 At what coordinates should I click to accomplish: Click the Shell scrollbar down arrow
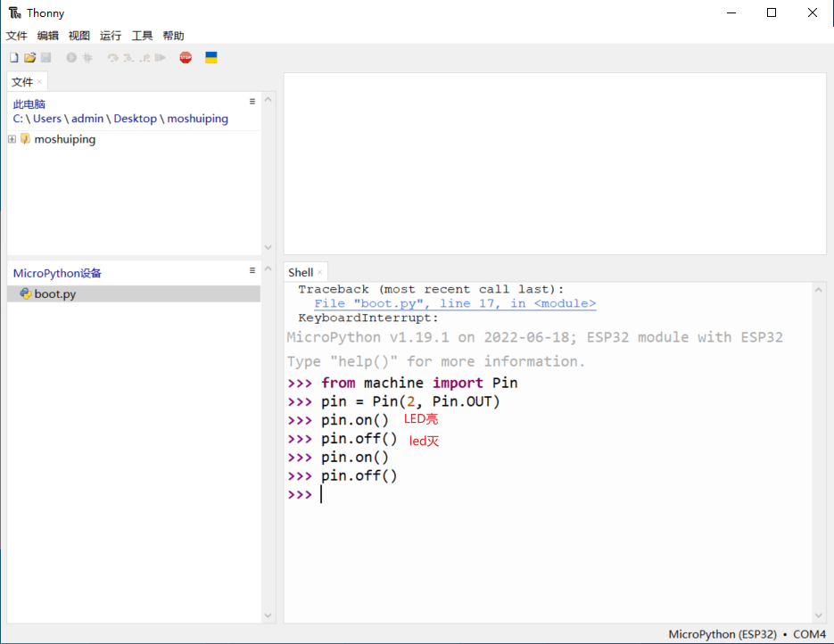coord(819,615)
